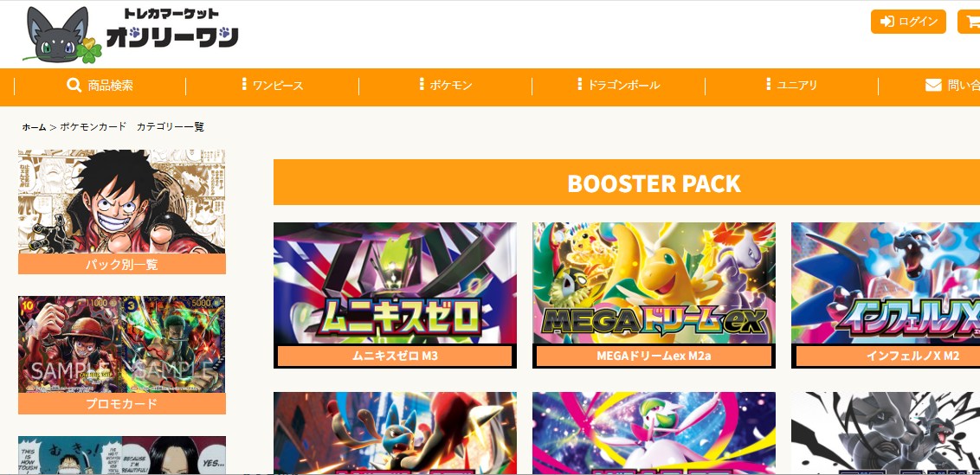Viewport: 980px width, 475px height.
Task: Select the MEGAドリームex M2a booster pack
Action: (654, 295)
